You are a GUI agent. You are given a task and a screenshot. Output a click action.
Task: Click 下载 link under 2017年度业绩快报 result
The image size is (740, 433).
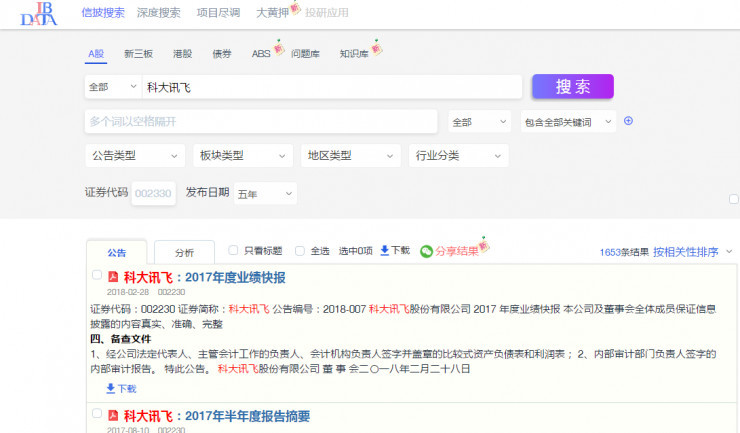pos(121,388)
